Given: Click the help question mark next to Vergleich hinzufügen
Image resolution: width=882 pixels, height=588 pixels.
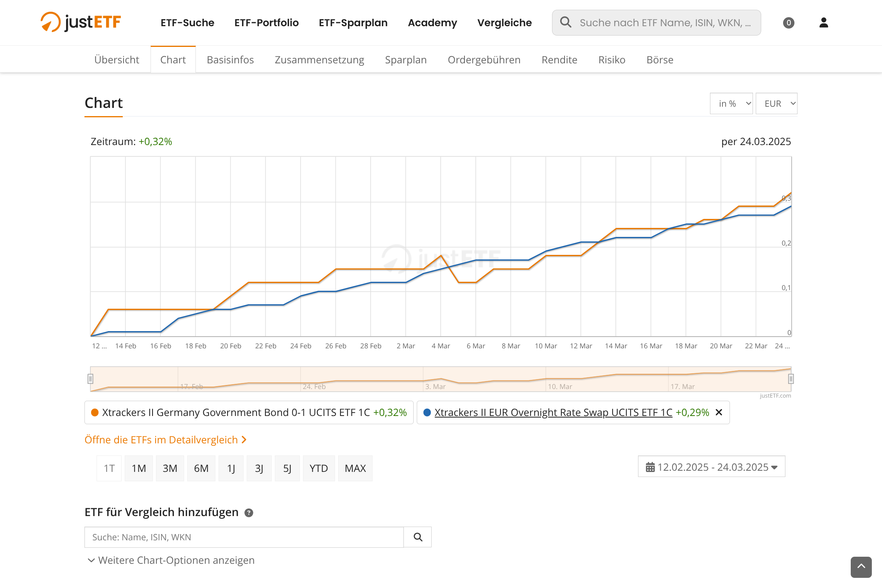Looking at the screenshot, I should [x=249, y=513].
